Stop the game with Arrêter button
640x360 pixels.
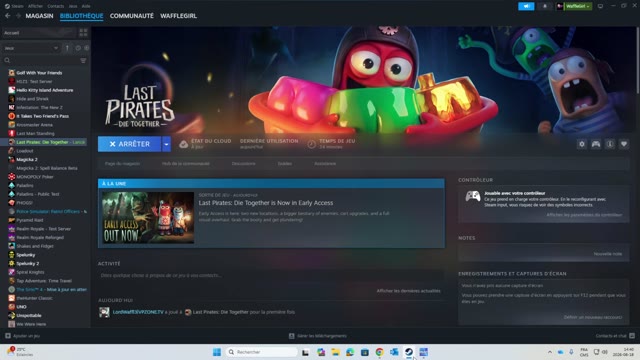tap(129, 144)
